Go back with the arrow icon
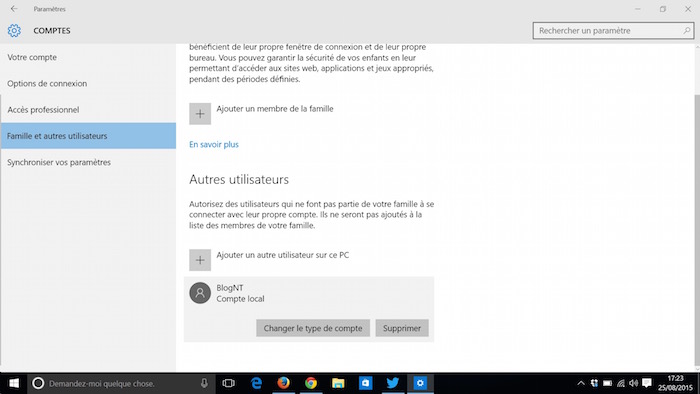Screen dimensions: 700x394 (x=14, y=8)
